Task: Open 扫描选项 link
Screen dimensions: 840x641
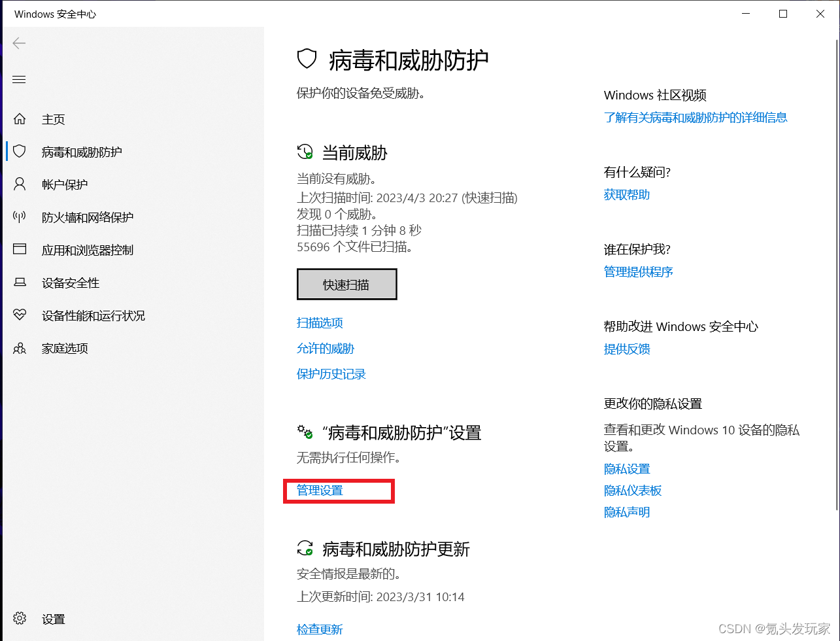Action: click(320, 323)
